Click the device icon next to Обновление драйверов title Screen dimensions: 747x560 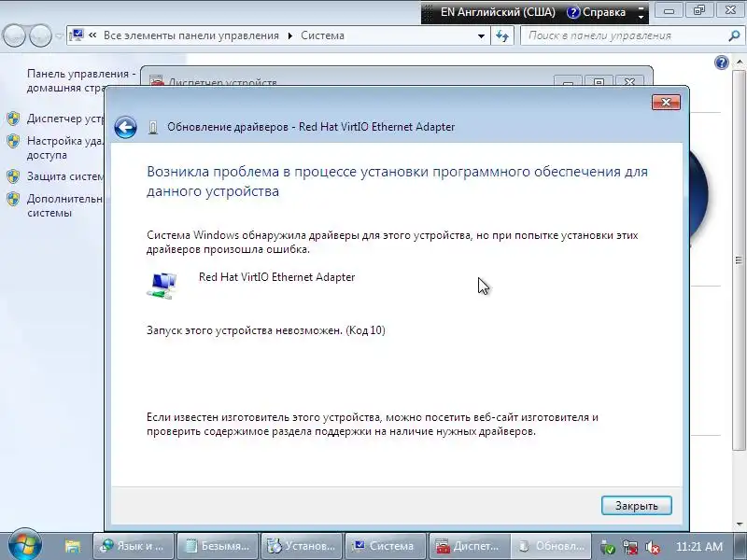(153, 128)
